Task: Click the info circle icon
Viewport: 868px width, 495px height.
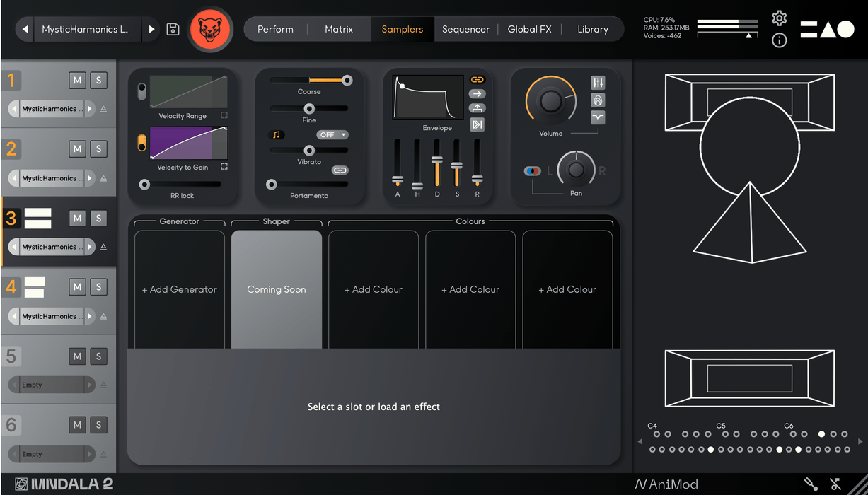Action: pos(779,40)
